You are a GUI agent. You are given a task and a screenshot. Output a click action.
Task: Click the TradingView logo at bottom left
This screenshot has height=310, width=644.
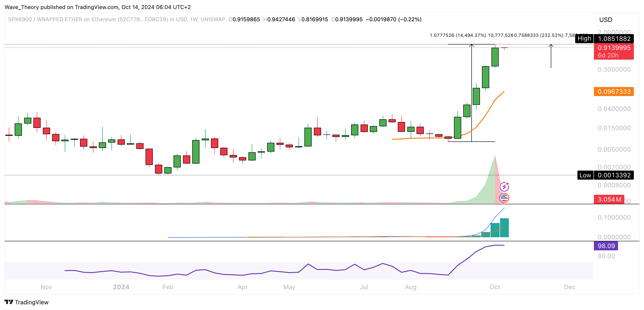(x=26, y=302)
